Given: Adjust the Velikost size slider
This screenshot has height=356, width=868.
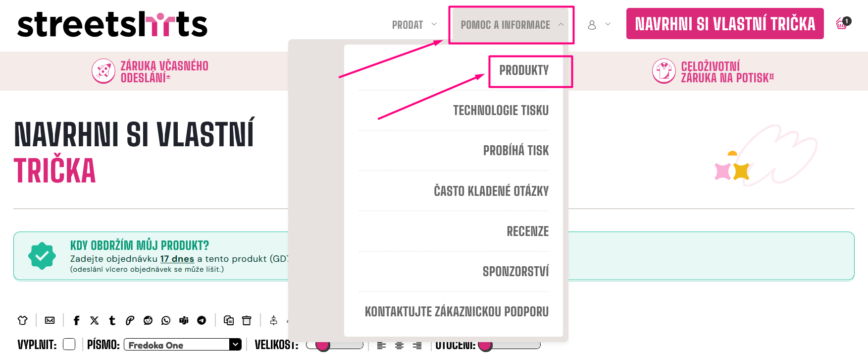Looking at the screenshot, I should [x=323, y=345].
